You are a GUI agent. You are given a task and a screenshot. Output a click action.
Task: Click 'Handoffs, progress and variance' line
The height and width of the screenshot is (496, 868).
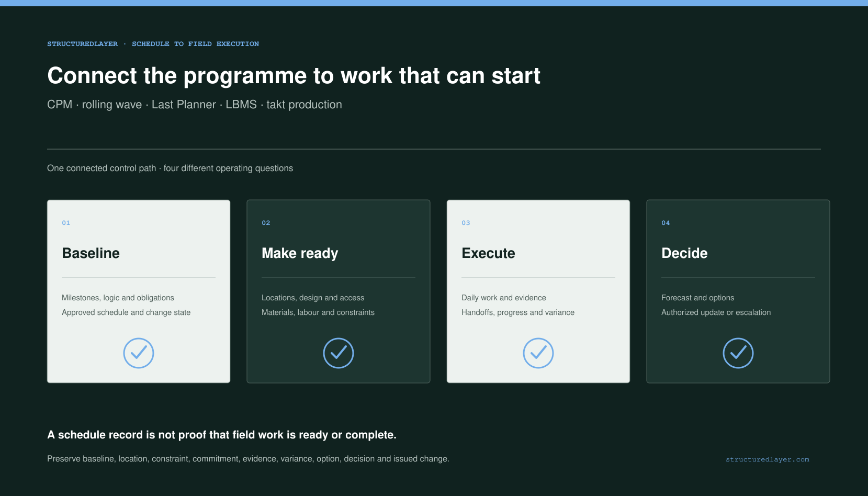tap(518, 312)
